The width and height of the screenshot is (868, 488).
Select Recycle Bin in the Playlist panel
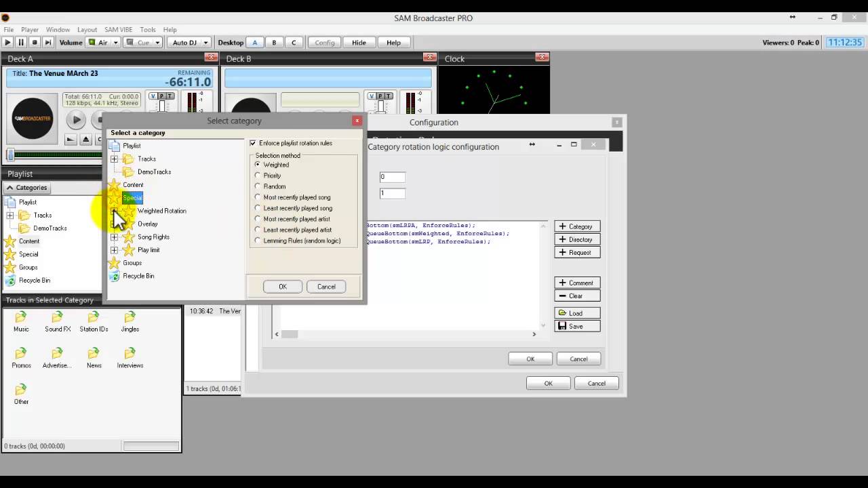click(x=28, y=280)
